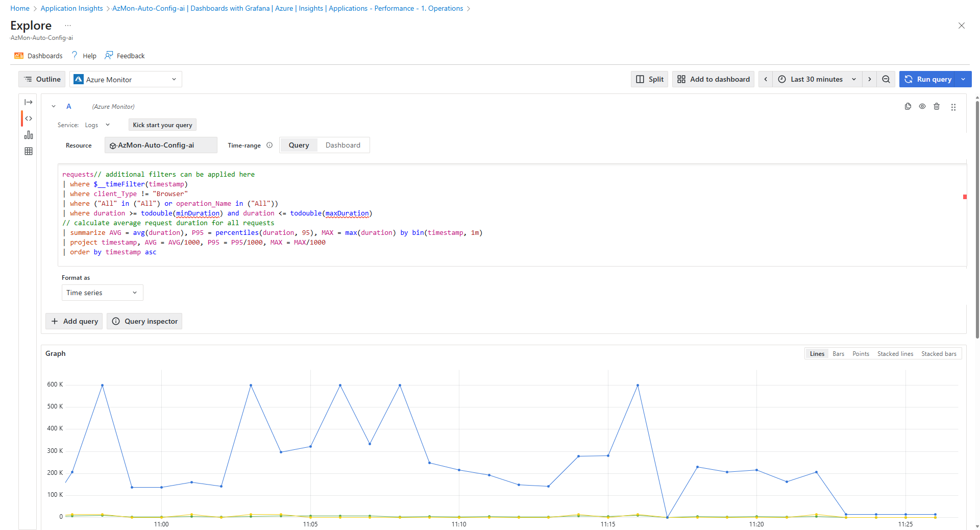Open the Azure Monitor data source dropdown
This screenshot has height=530, width=980.
click(126, 80)
